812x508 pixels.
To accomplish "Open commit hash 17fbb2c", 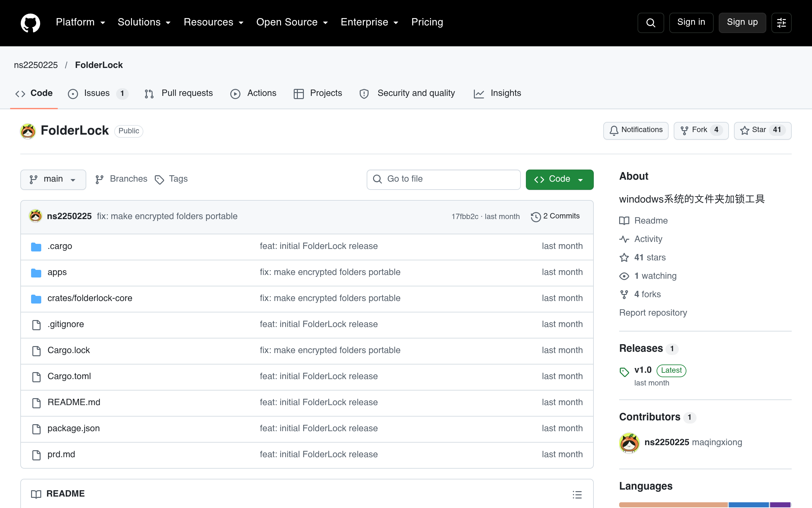I will tap(465, 217).
